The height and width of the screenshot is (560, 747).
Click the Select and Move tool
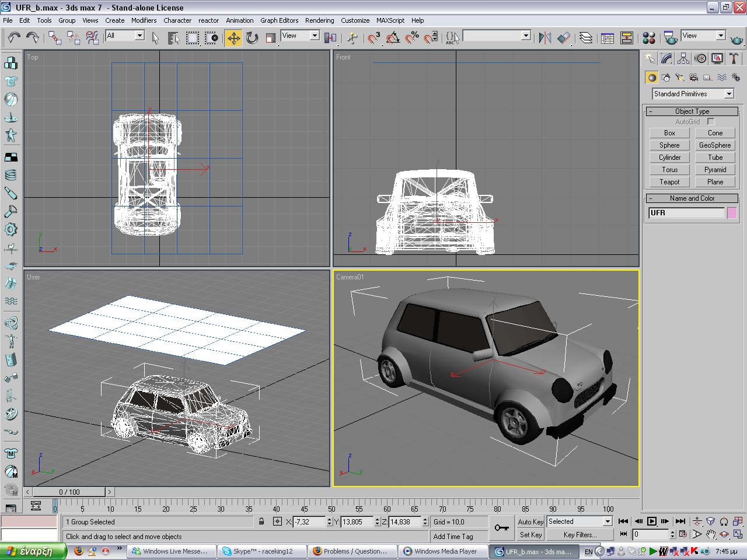(x=233, y=38)
